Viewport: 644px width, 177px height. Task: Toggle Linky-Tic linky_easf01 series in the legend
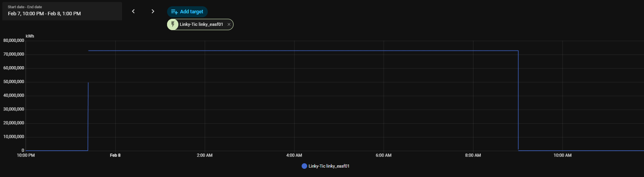pos(329,166)
